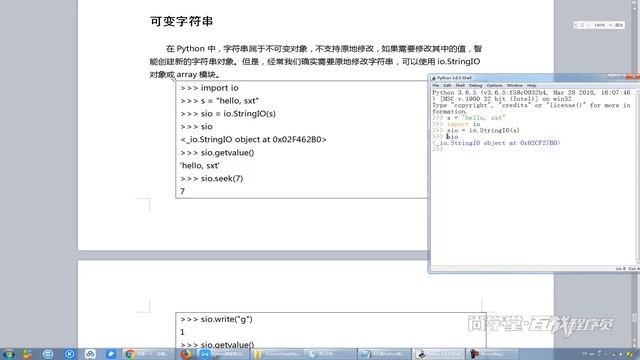The image size is (640, 360).
Task: Click the document line 'sio.getvalue()' in first box
Action: (217, 153)
